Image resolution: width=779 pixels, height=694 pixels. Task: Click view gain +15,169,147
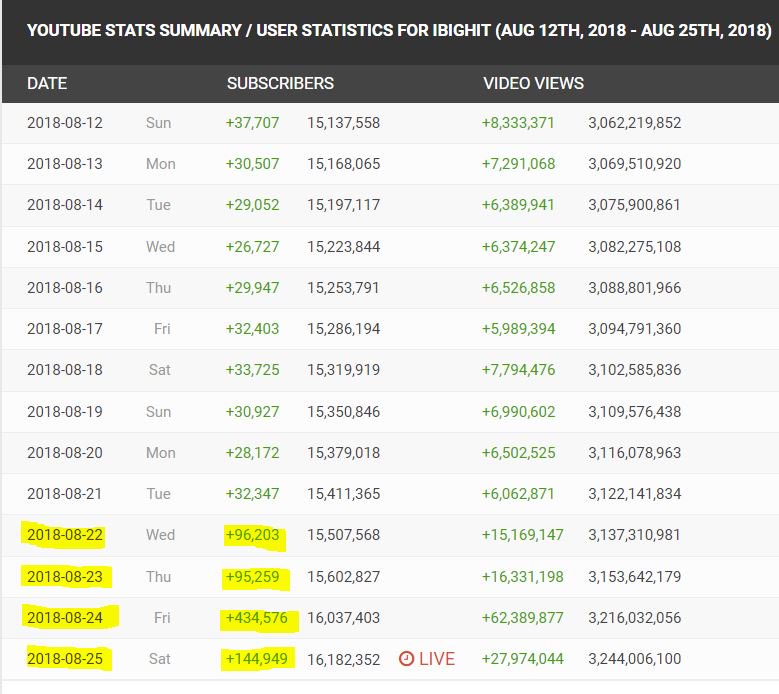point(523,535)
